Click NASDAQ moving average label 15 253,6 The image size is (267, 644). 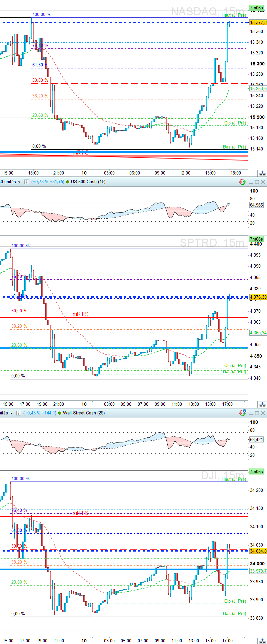point(258,88)
